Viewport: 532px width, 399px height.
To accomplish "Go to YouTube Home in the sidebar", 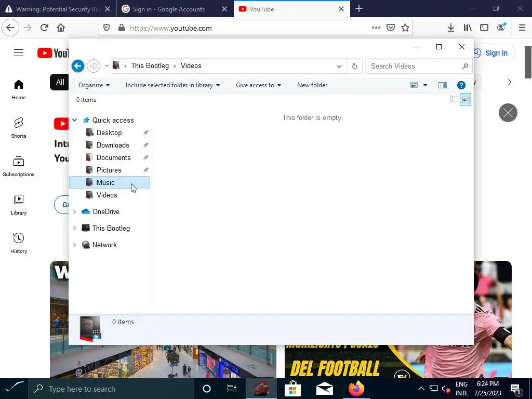I will (x=19, y=90).
